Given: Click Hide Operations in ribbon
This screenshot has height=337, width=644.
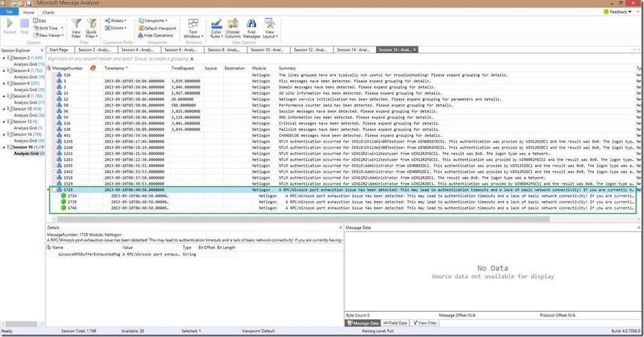Looking at the screenshot, I should point(155,36).
